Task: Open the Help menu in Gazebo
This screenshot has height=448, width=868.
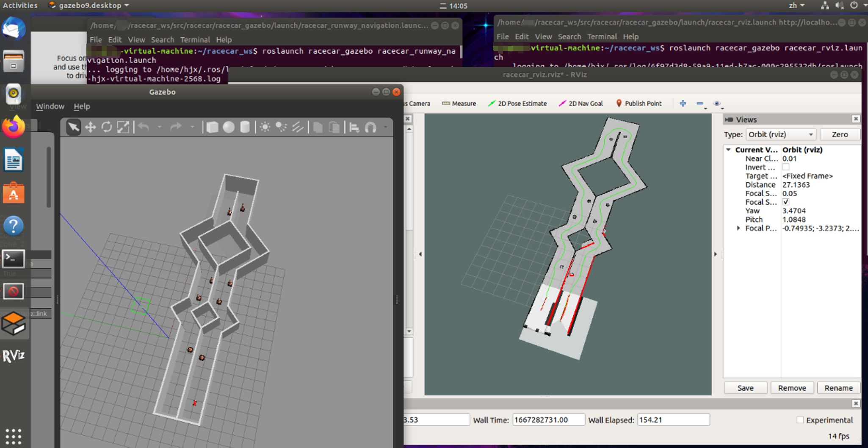Action: [x=82, y=106]
